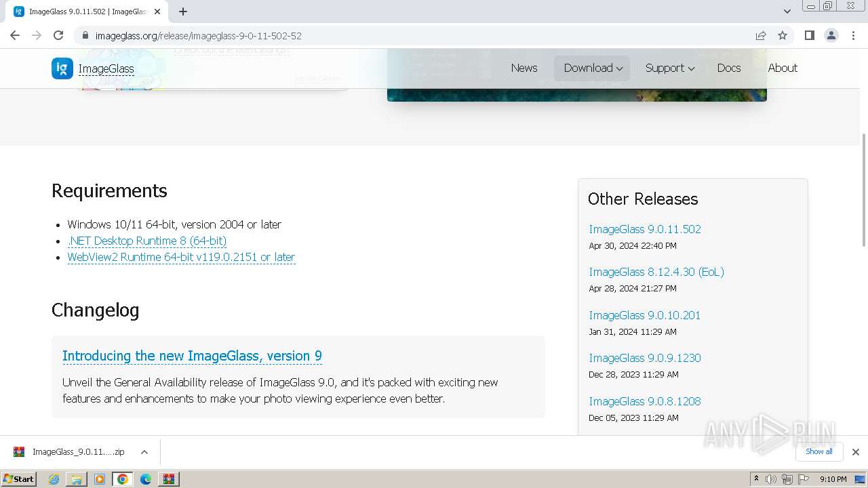The width and height of the screenshot is (868, 488).
Task: Click Windows 10/11 64-bit requirement text
Action: tap(174, 224)
